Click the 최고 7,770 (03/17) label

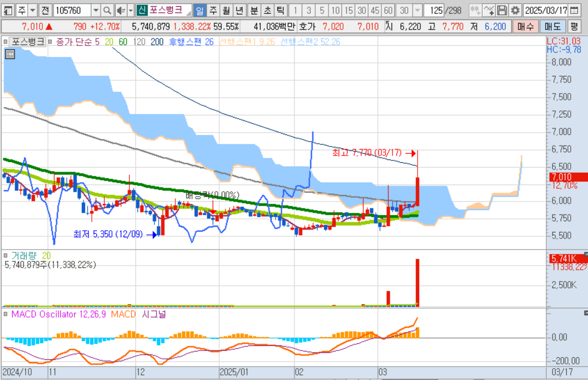[367, 153]
